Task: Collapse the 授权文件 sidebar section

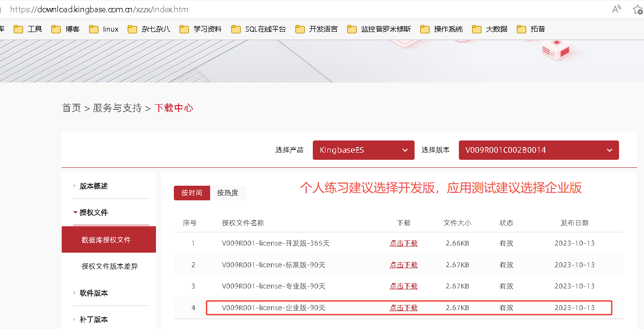Action: pyautogui.click(x=93, y=213)
